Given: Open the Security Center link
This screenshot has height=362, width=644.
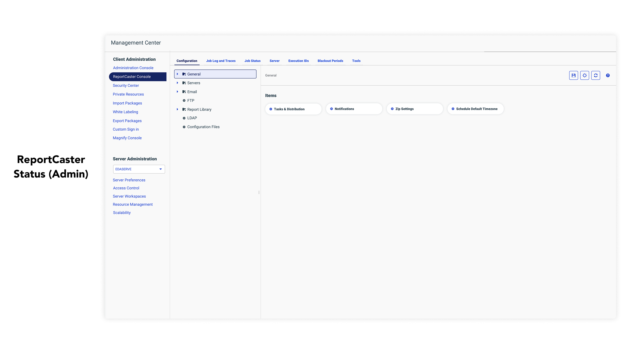Looking at the screenshot, I should [126, 86].
